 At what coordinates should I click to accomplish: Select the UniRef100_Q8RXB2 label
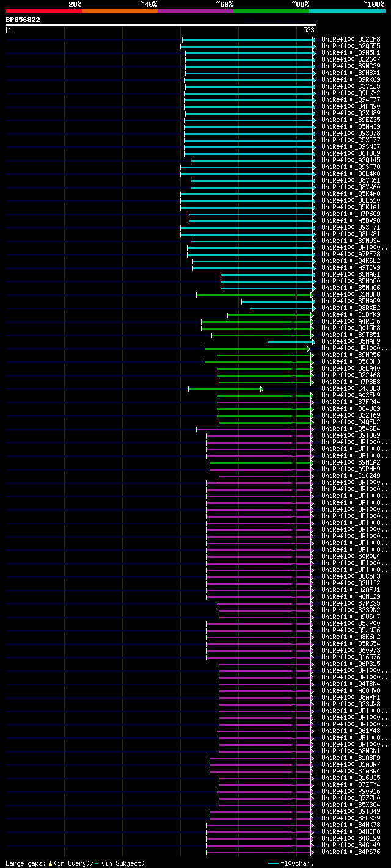point(351,308)
